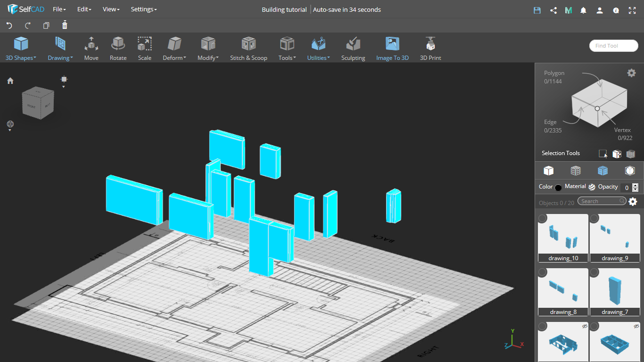
Task: Open Image To 3D tool
Action: pyautogui.click(x=392, y=49)
